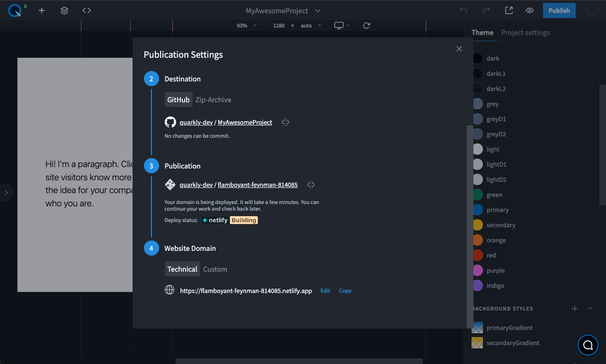Switch to the Theme tab
The width and height of the screenshot is (606, 364).
[482, 32]
